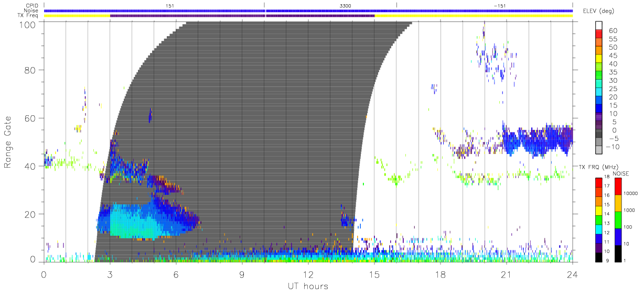Pick the white top segment of ELEV colorbar

599,25
